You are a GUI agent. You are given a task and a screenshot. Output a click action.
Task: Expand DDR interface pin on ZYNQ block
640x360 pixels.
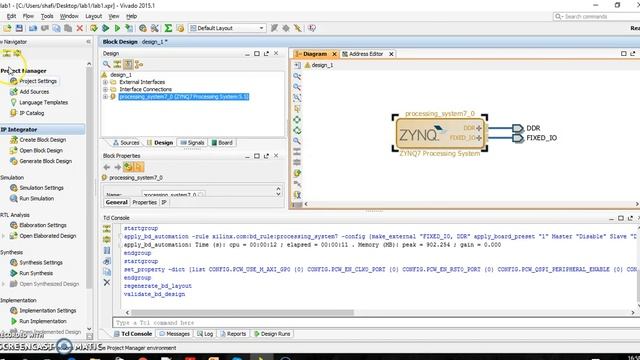tap(479, 128)
